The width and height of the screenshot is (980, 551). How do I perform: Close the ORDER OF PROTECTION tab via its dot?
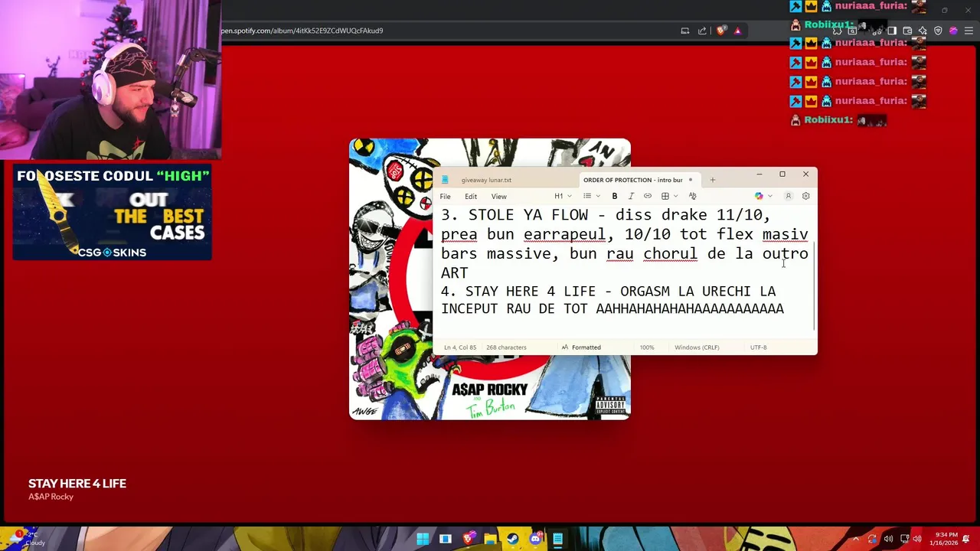point(690,180)
